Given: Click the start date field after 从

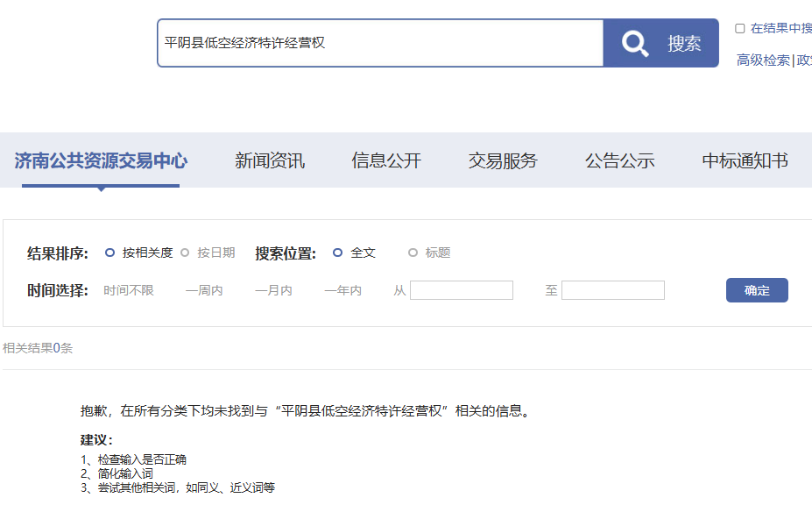Looking at the screenshot, I should 462,290.
